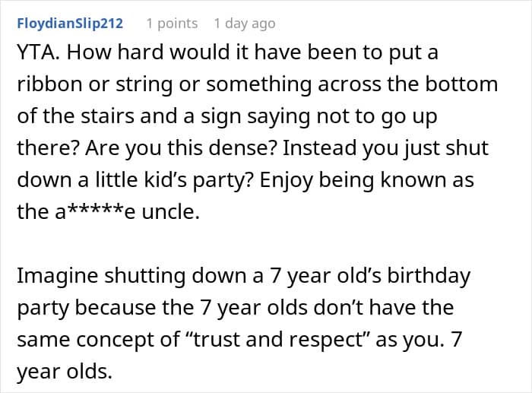Click the phrase 'same concept of'
The width and height of the screenshot is (532, 393).
pyautogui.click(x=98, y=340)
